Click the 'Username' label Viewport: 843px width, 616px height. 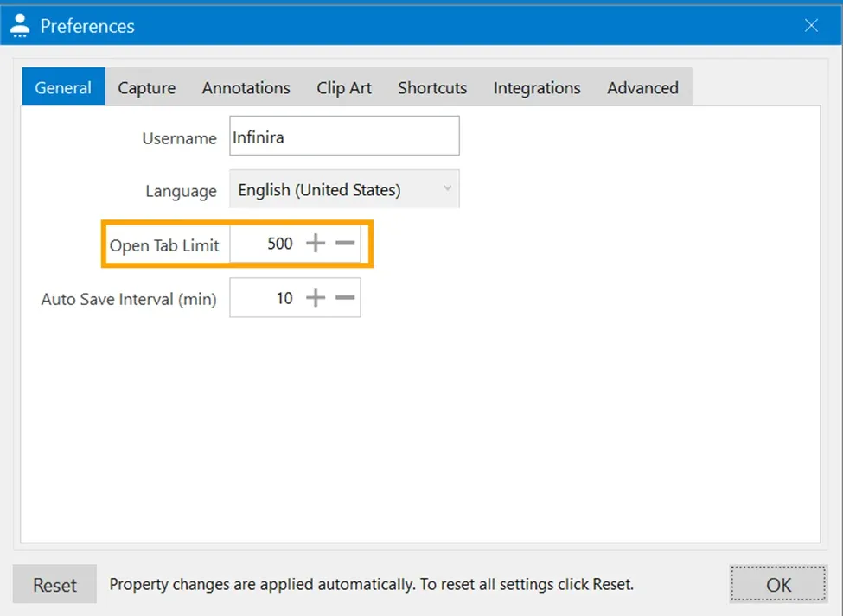pos(179,138)
